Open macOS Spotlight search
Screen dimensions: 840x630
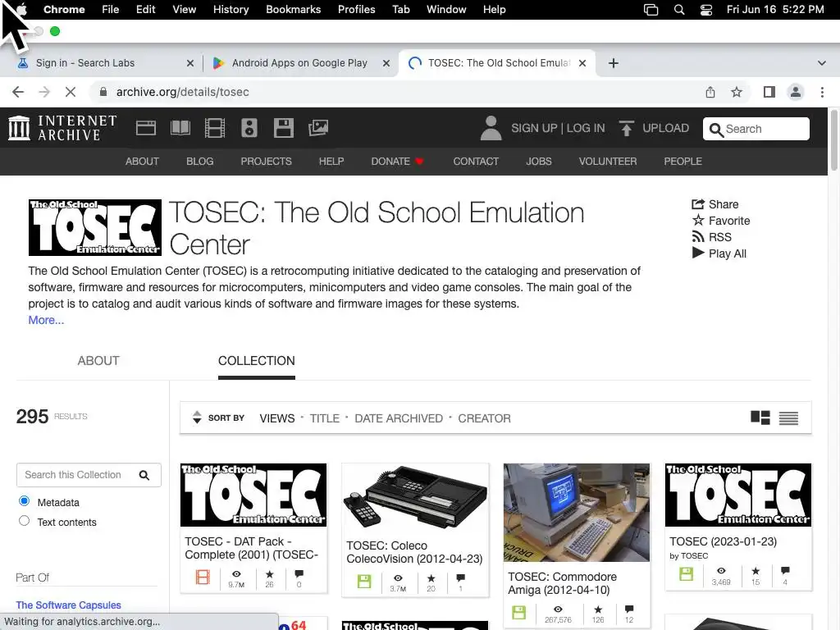[679, 10]
